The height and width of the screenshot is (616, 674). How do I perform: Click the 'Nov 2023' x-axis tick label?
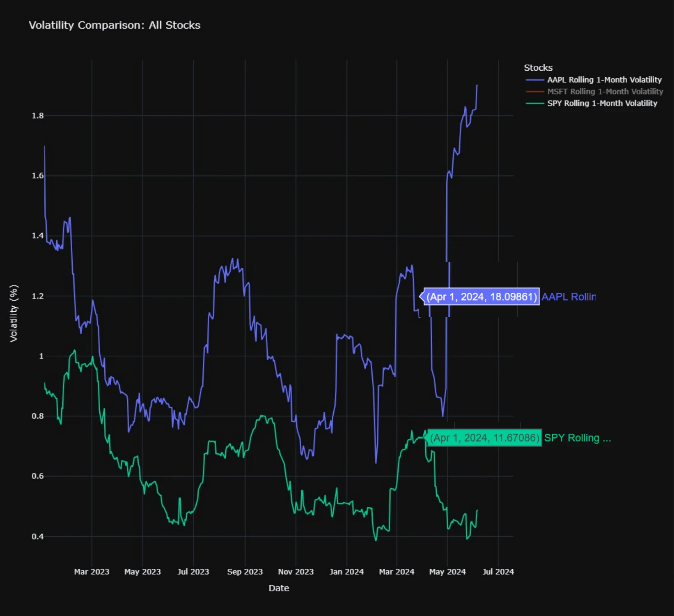(296, 572)
